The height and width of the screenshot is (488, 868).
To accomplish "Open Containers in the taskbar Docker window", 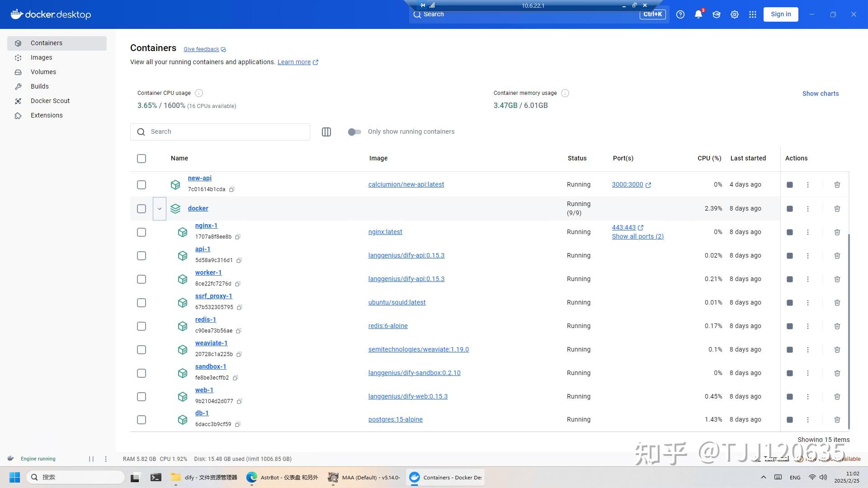I will click(x=445, y=477).
